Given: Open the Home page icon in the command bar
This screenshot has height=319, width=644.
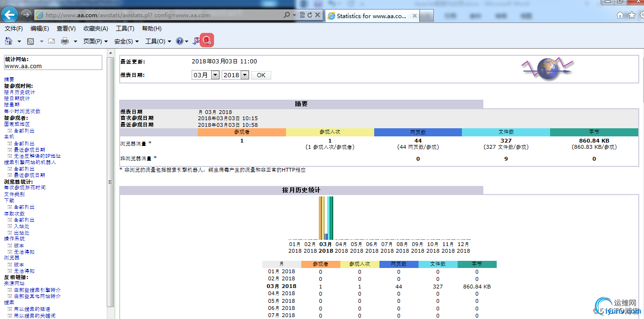Looking at the screenshot, I should pyautogui.click(x=9, y=41).
